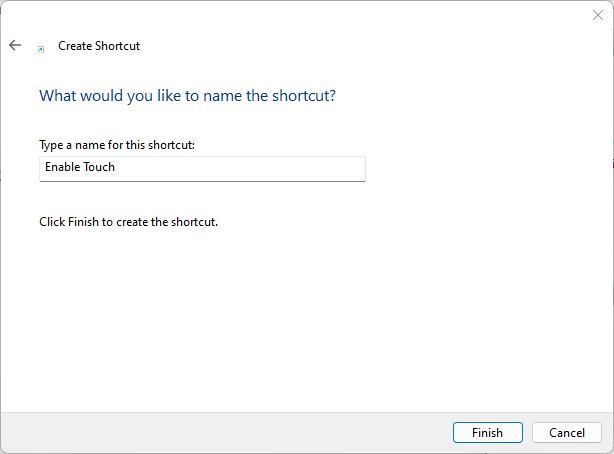Click the word 'shortcut?' in the blue heading
The height and width of the screenshot is (454, 614).
click(304, 96)
